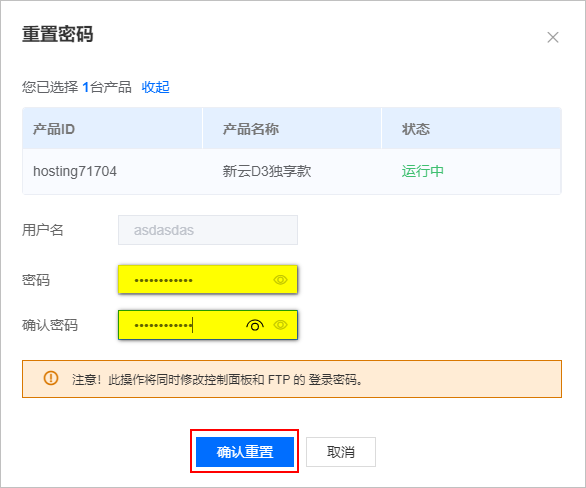The height and width of the screenshot is (488, 586).
Task: Click the FTP warning notice text
Action: pos(217,380)
